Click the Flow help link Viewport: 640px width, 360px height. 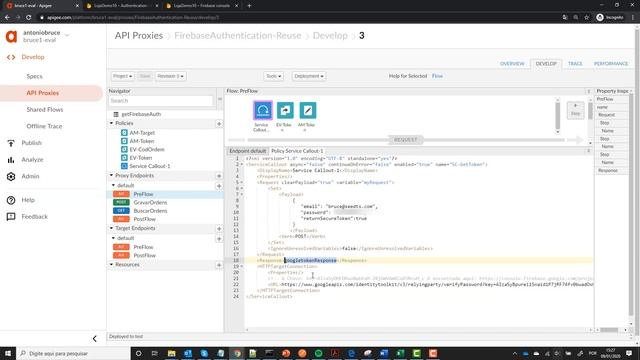pos(437,76)
